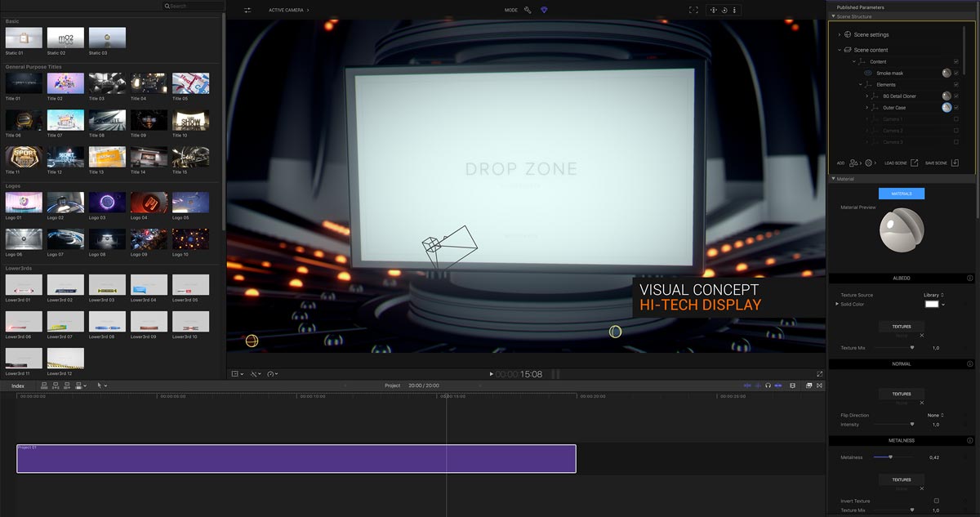
Task: Toggle the Smoke mask checkbox
Action: (956, 73)
